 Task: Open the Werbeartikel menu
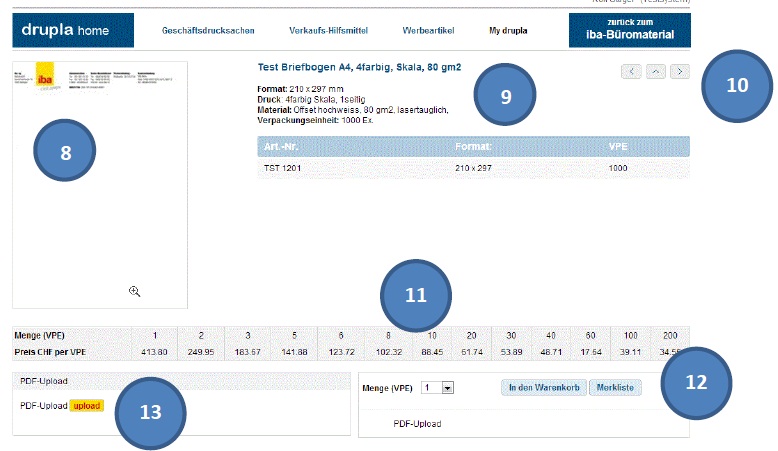[x=428, y=31]
